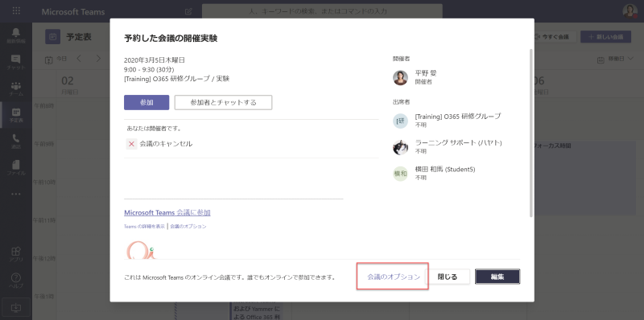Screen dimensions: 644x320
Task: Go to previous week arrow
Action: tap(79, 59)
